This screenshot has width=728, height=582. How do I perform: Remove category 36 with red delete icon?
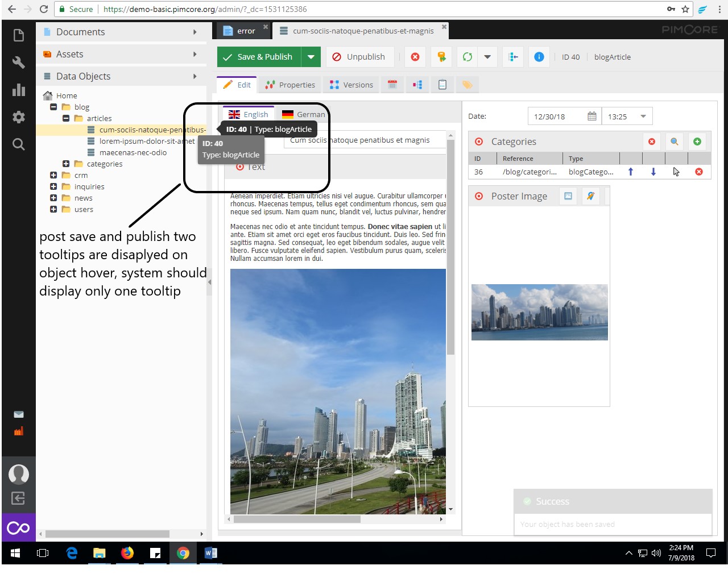point(699,171)
